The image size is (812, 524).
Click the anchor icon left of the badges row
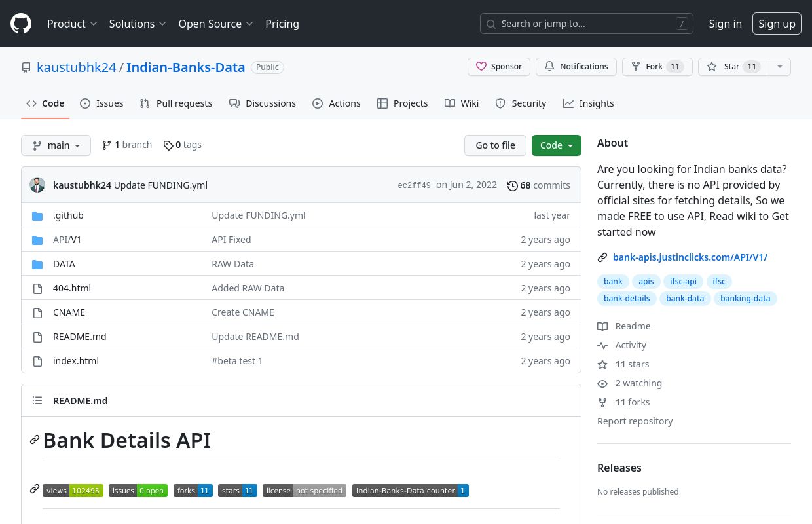click(35, 489)
